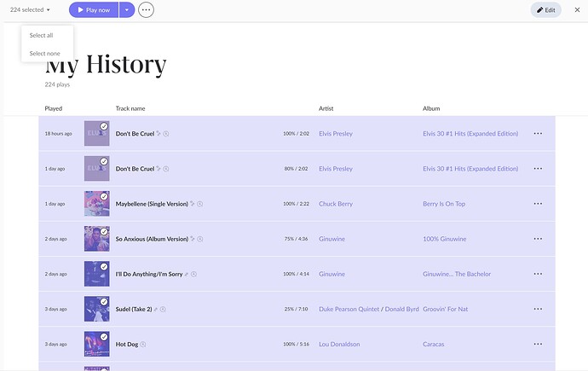Sort by the Played column header
Screen dimensions: 588x371
[53, 108]
